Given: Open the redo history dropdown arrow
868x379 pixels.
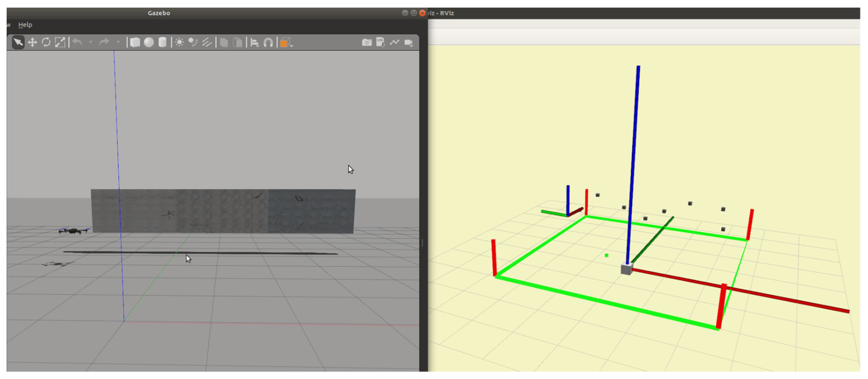Looking at the screenshot, I should (x=118, y=42).
